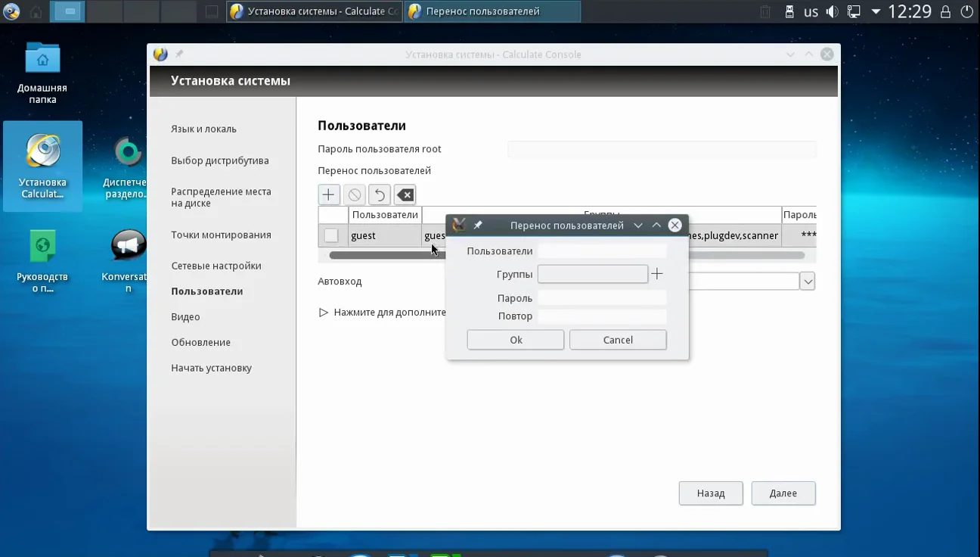Expand hidden system tray icons arrow
The width and height of the screenshot is (980, 557).
[x=876, y=12]
